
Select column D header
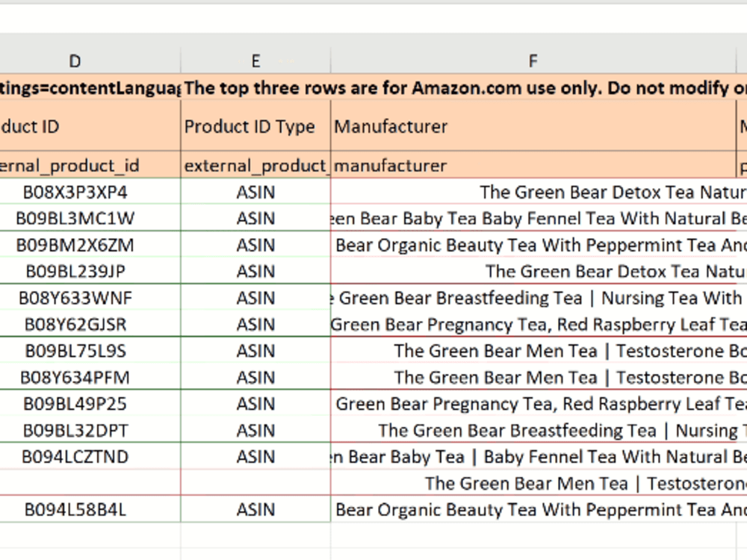tap(75, 61)
